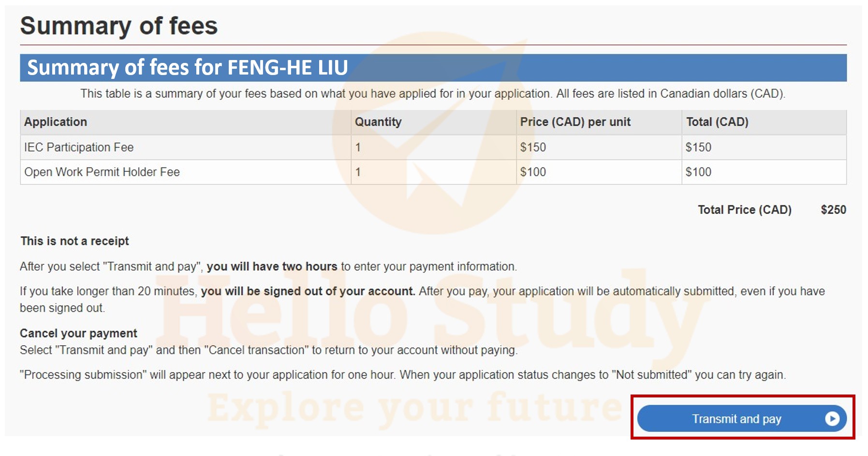Click the Transmit and pay button
The height and width of the screenshot is (456, 868).
pyautogui.click(x=742, y=418)
